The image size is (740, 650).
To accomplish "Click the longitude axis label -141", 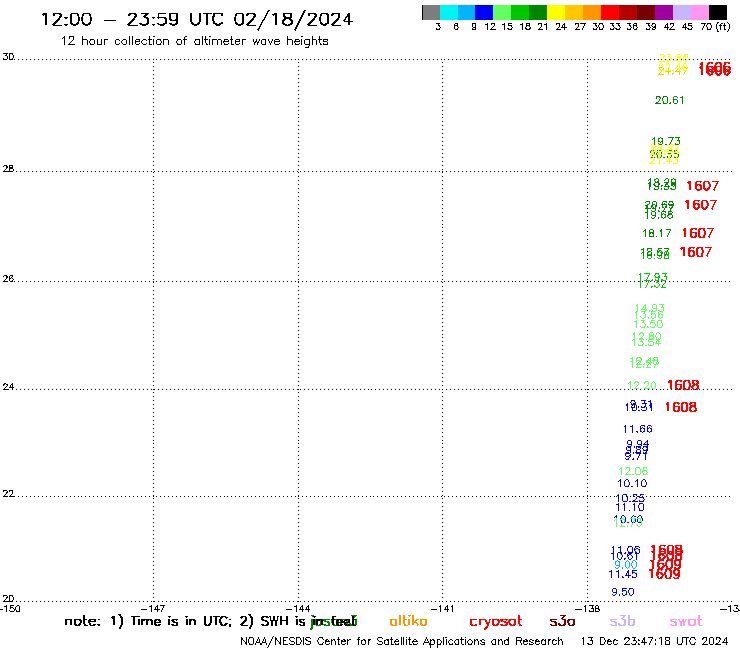I will pos(442,609).
